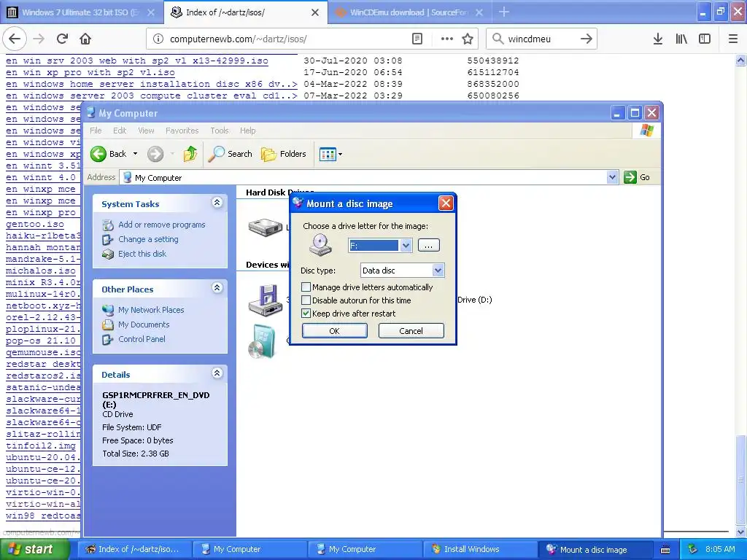Viewport: 747px width, 560px height.
Task: Open the Favorites menu
Action: pos(182,131)
